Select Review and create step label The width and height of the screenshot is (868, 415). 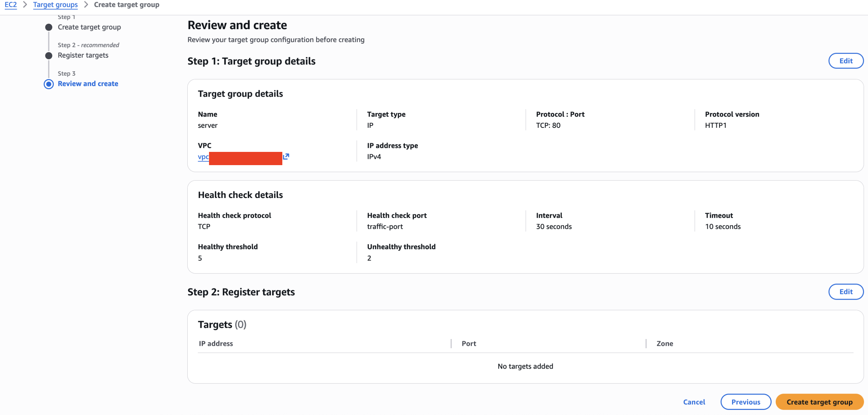[88, 84]
